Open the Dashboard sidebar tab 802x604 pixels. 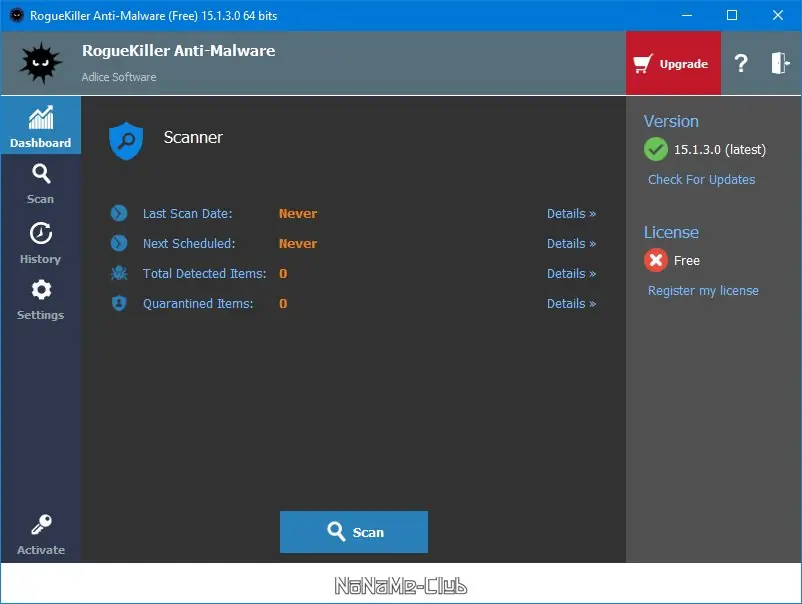40,125
